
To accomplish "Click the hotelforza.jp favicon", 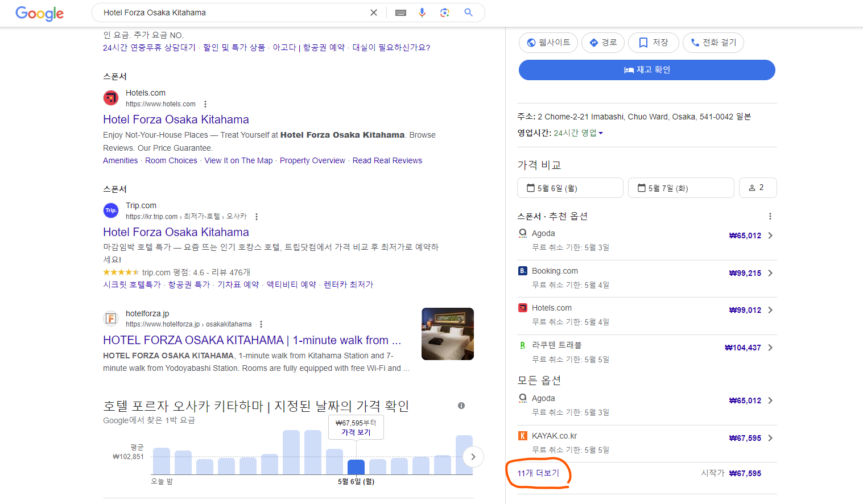I will [x=111, y=319].
